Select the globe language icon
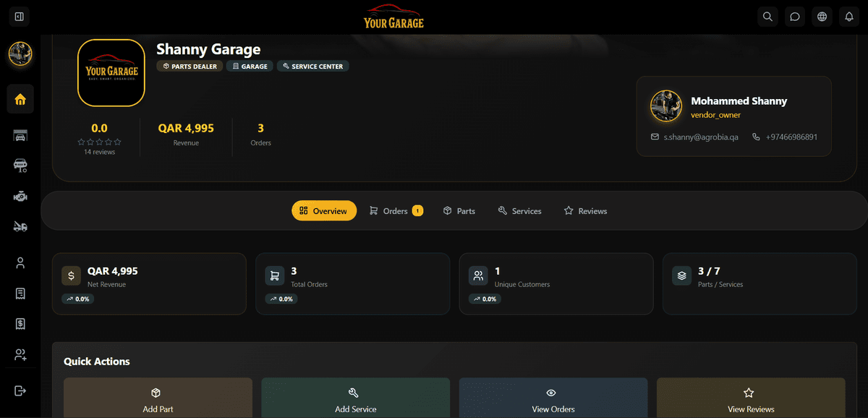 [x=822, y=16]
